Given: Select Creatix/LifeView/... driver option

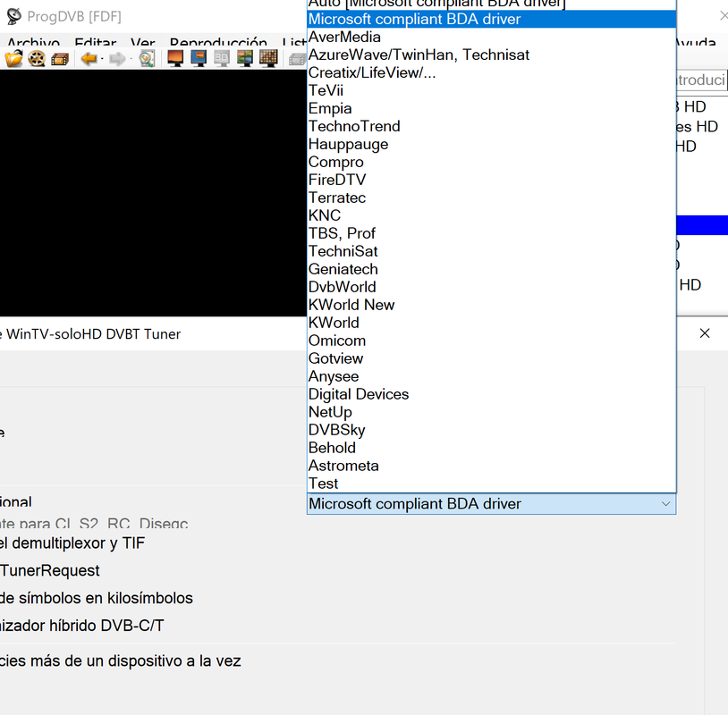Looking at the screenshot, I should [x=492, y=72].
